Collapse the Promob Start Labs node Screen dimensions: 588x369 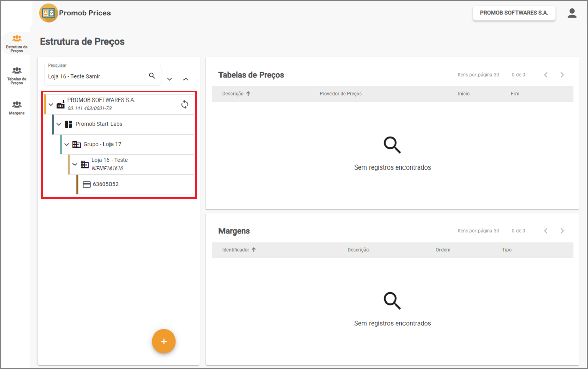(59, 124)
